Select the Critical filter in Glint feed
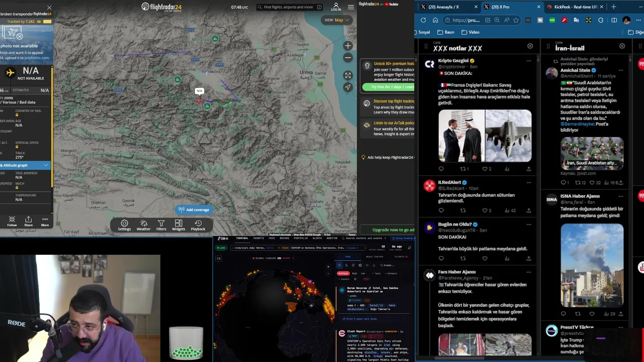The height and width of the screenshot is (362, 644). point(343,274)
